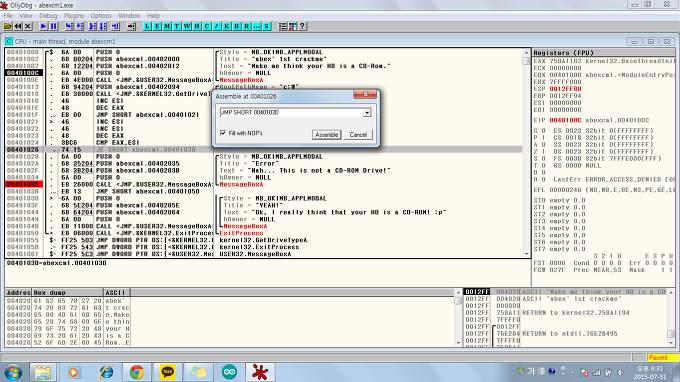Click the Close program X toolbar icon
Viewport: 680px width, 382px height.
click(28, 26)
